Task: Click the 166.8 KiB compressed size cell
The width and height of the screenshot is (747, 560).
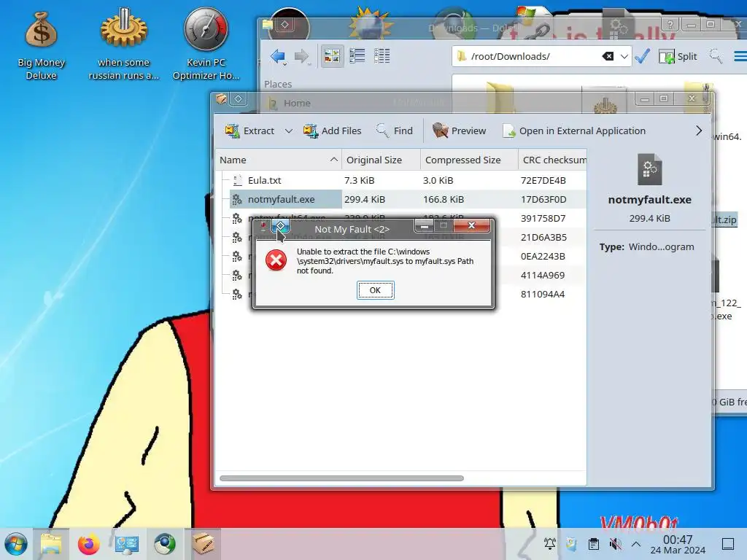Action: [x=444, y=200]
